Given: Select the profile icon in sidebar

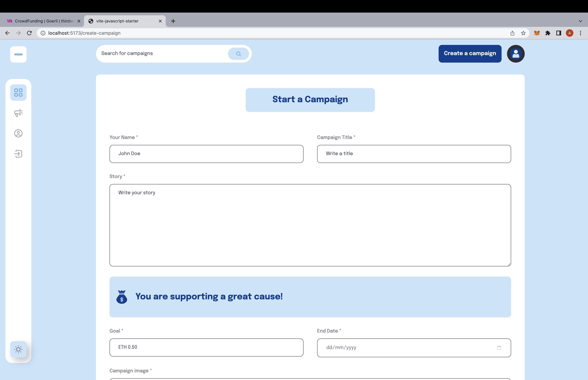Looking at the screenshot, I should [x=18, y=134].
